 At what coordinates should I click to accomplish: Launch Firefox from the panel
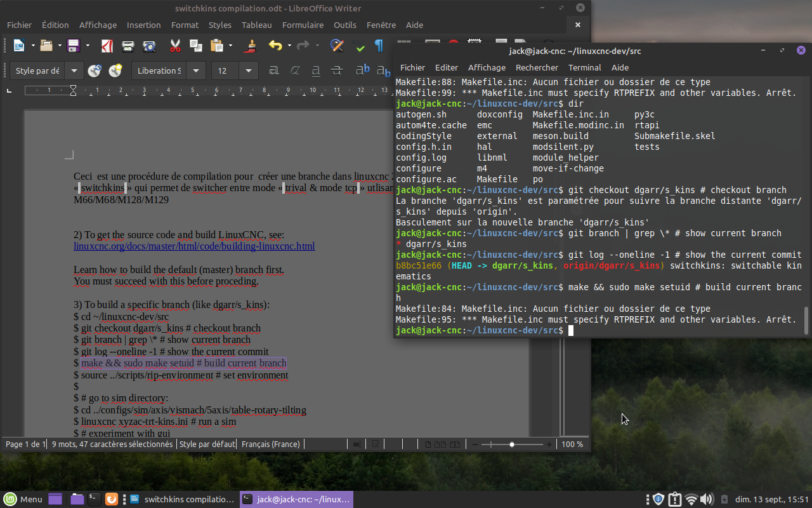[111, 499]
